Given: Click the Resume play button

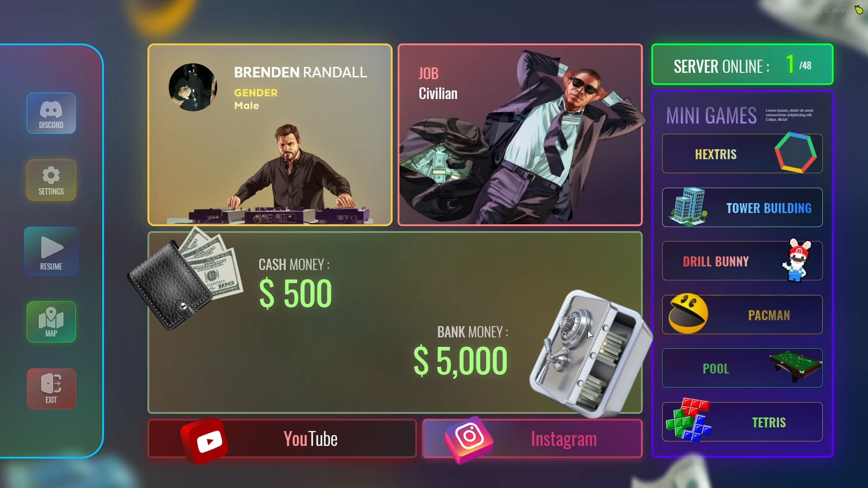Looking at the screenshot, I should [x=51, y=251].
